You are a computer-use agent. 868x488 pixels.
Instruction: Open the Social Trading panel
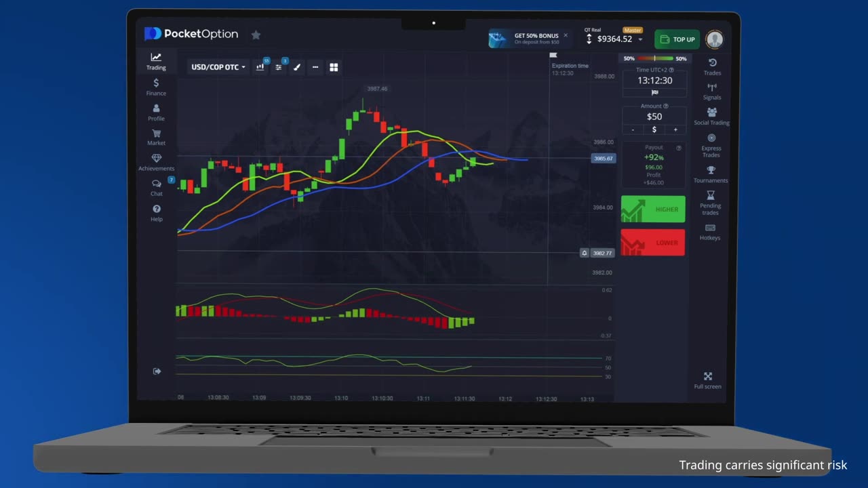[712, 117]
